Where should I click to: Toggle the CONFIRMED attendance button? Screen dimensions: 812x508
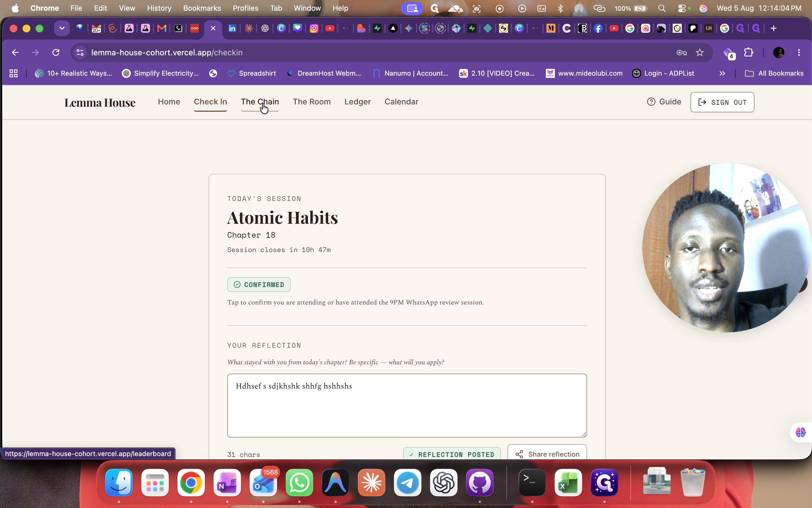coord(259,284)
